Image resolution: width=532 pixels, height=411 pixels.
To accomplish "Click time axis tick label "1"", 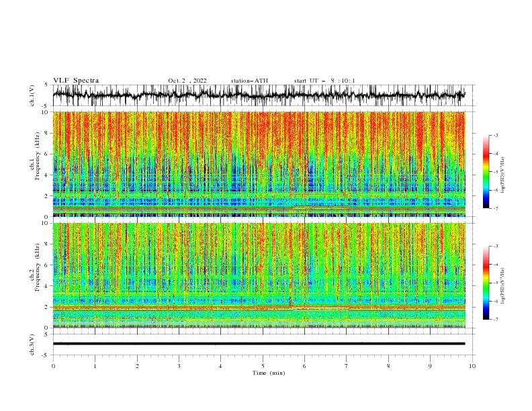I will pyautogui.click(x=95, y=366).
